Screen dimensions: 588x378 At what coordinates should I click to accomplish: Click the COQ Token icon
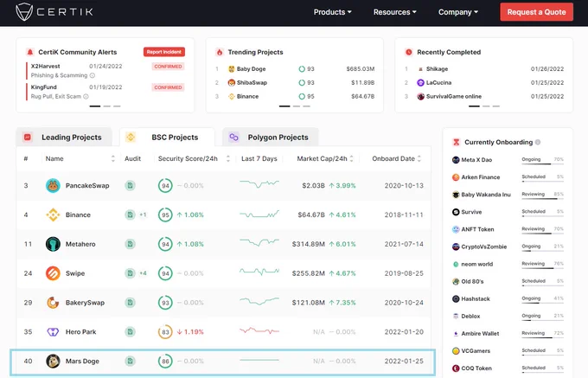click(456, 368)
